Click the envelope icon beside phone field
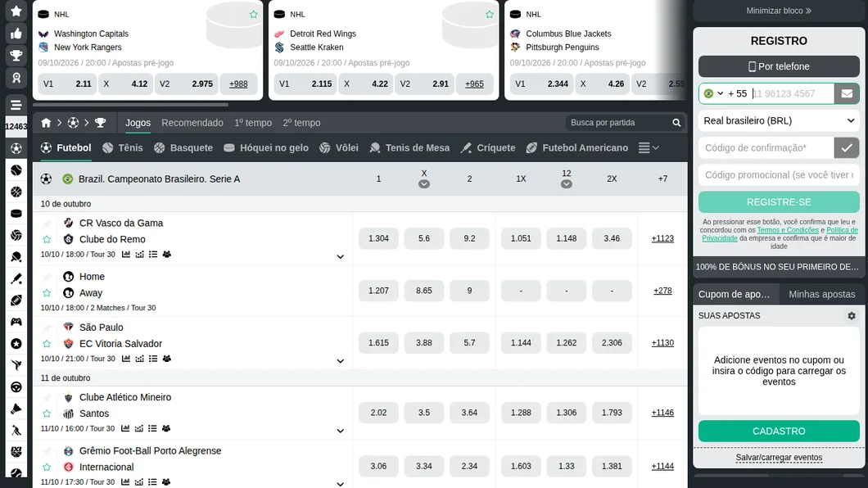The width and height of the screenshot is (868, 488). pos(847,93)
